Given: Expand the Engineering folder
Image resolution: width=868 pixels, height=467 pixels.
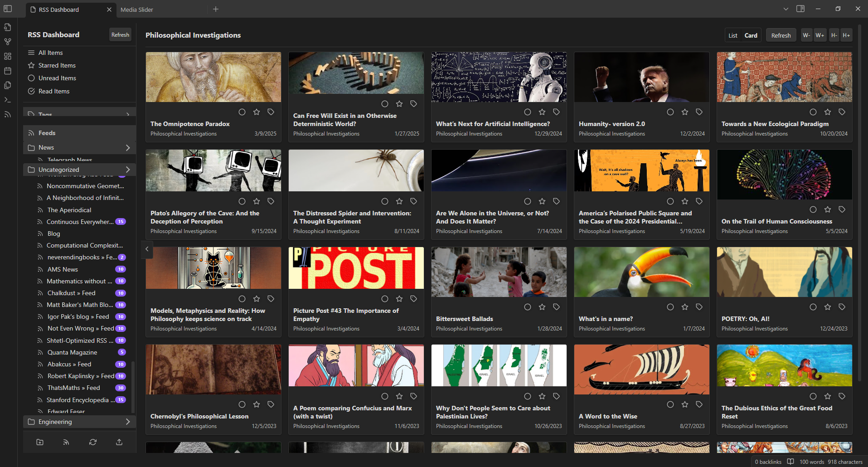Looking at the screenshot, I should pos(127,422).
